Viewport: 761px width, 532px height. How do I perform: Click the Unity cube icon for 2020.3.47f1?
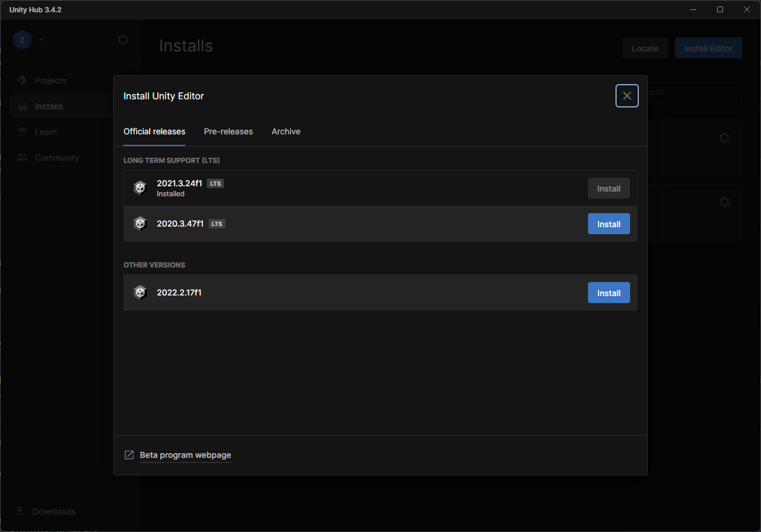tap(140, 224)
